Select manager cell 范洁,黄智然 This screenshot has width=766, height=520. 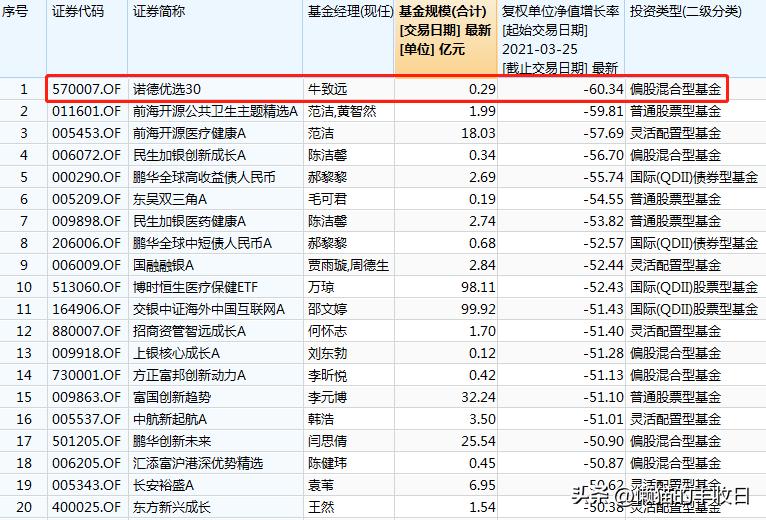click(342, 111)
